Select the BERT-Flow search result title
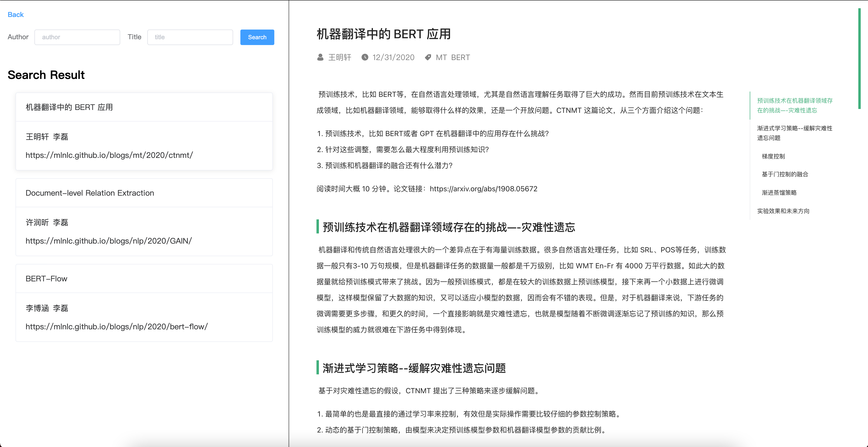 point(47,279)
